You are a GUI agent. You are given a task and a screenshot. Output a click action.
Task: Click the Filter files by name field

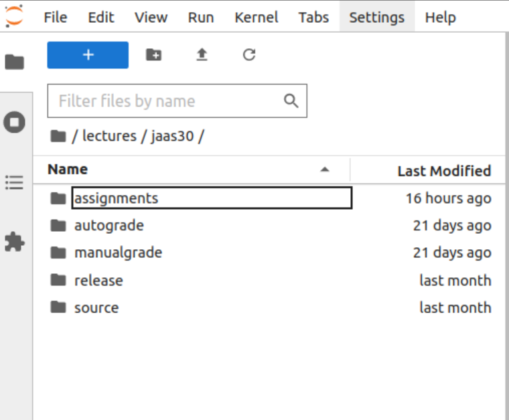coord(177,101)
